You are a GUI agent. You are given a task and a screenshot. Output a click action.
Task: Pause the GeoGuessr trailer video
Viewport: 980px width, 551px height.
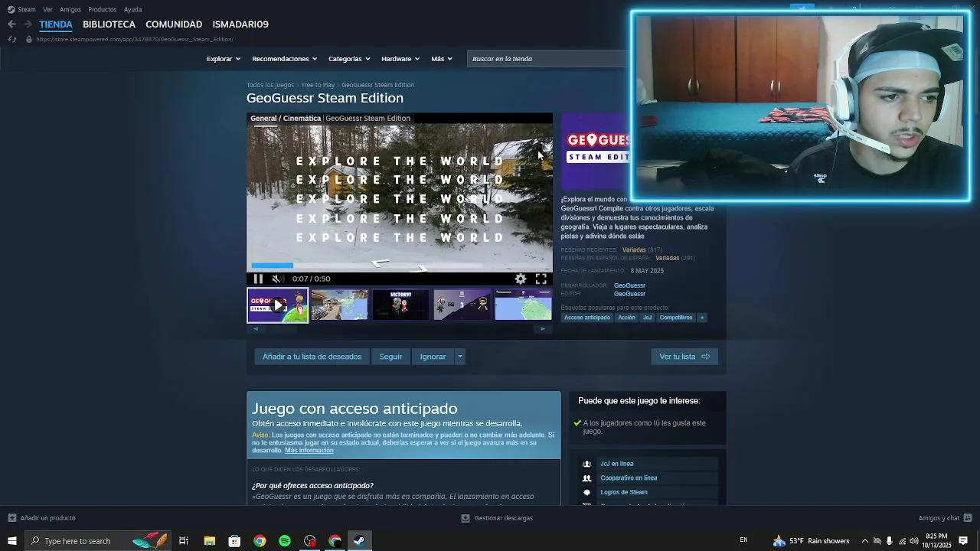tap(258, 279)
